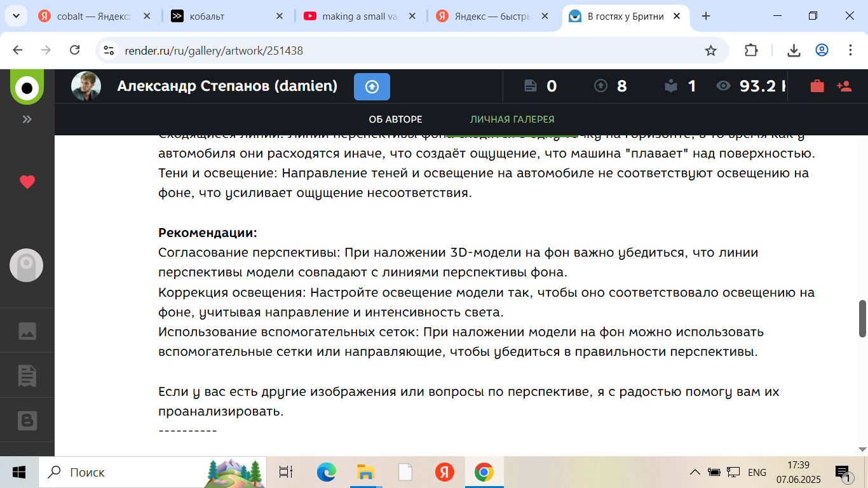
Task: Open author avatar Александр Степанов
Action: coord(86,86)
